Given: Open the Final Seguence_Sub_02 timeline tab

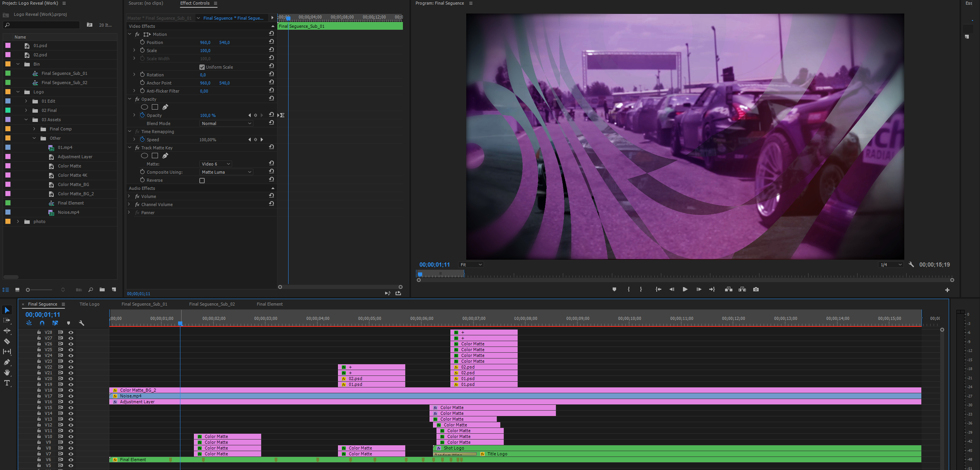Looking at the screenshot, I should pyautogui.click(x=212, y=304).
